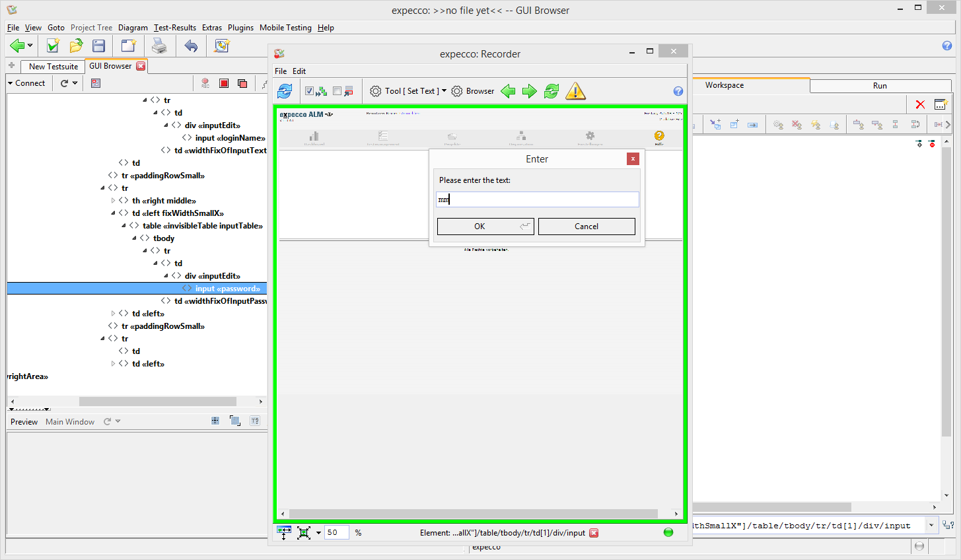Click the Print icon in main toolbar
This screenshot has width=961, height=560.
click(x=159, y=46)
